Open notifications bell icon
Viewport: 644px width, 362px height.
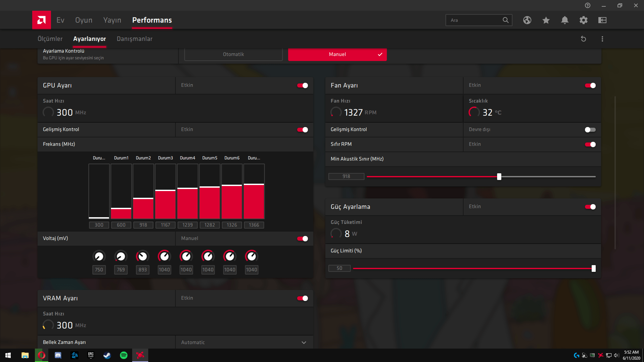565,20
